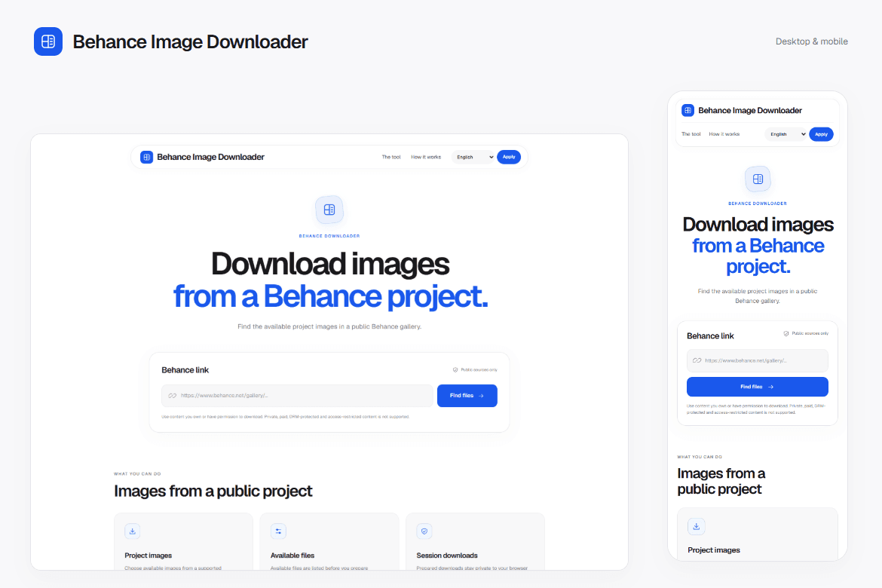Click the large blue app logo at top-left

(x=47, y=41)
